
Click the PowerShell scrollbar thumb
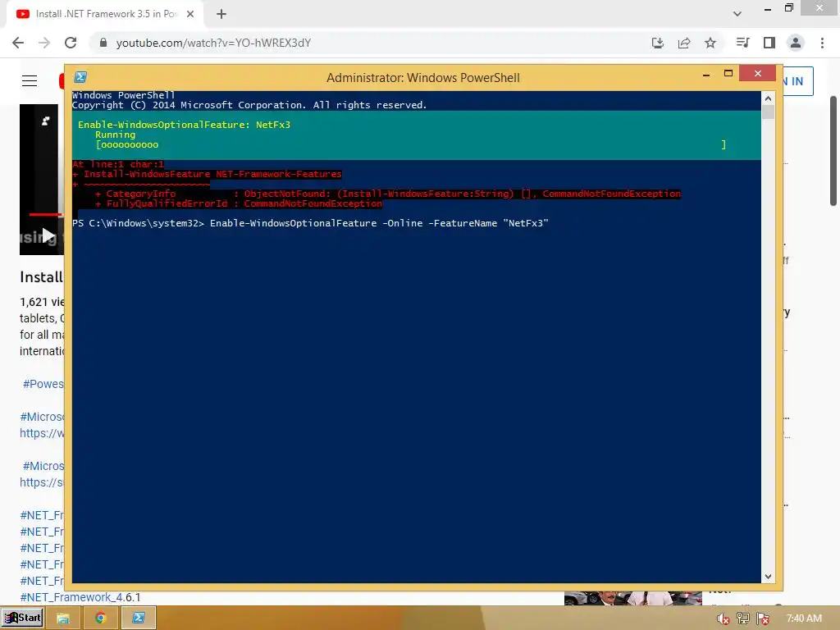(x=768, y=112)
